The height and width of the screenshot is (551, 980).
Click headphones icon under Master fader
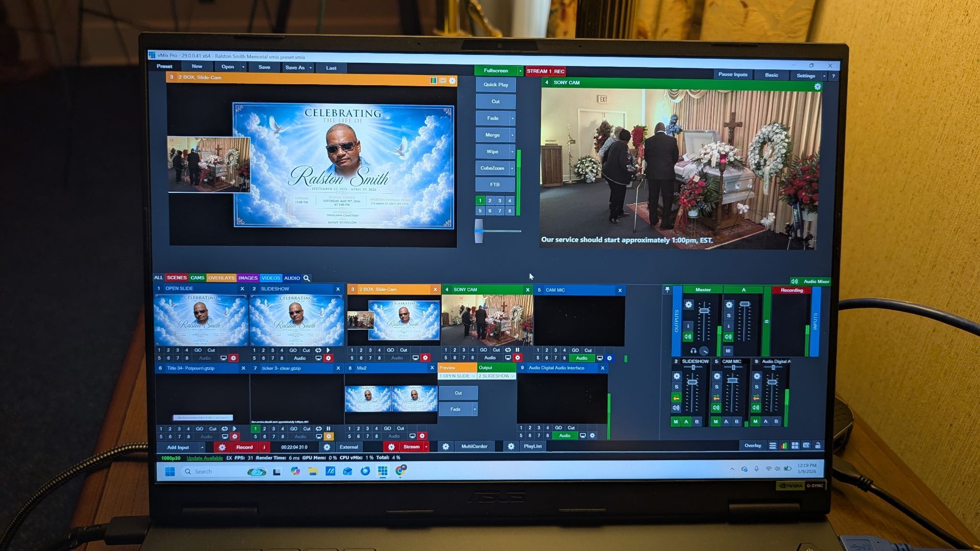tap(693, 350)
